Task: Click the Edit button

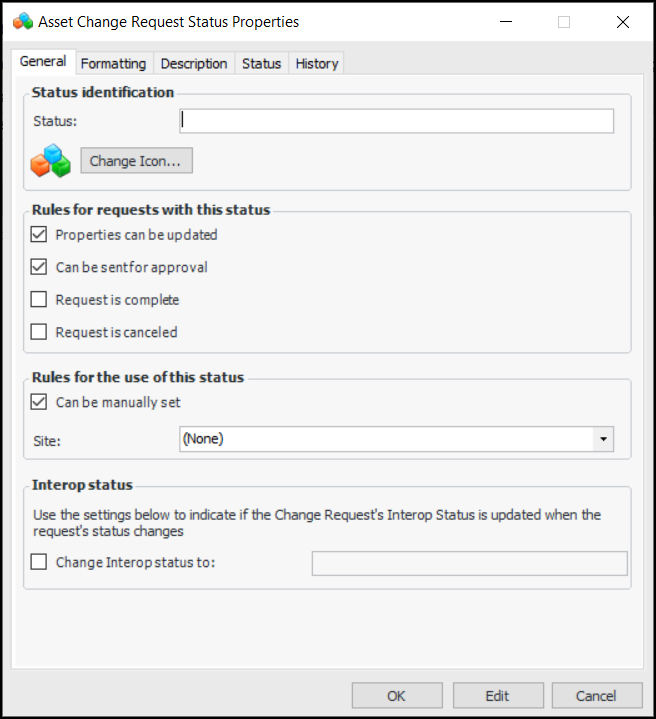Action: [x=498, y=696]
